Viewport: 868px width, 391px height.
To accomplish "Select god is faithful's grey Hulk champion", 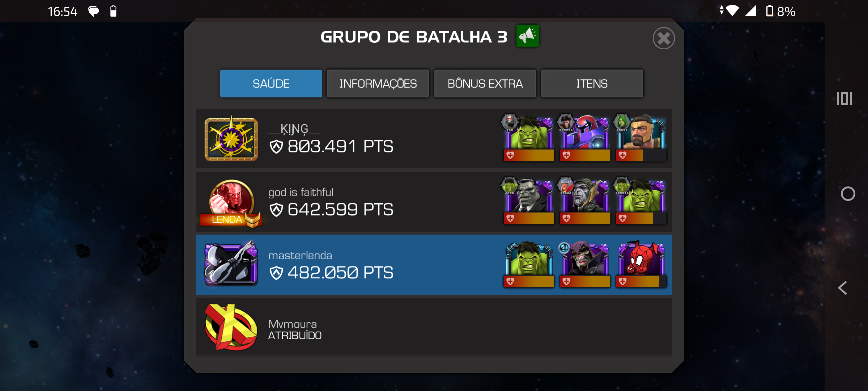I will [529, 195].
